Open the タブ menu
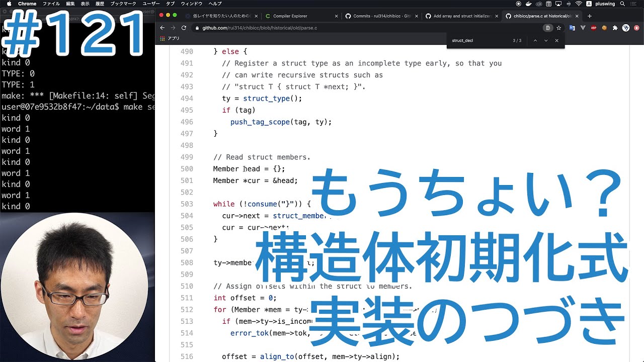Image resolution: width=644 pixels, height=362 pixels. pyautogui.click(x=171, y=4)
